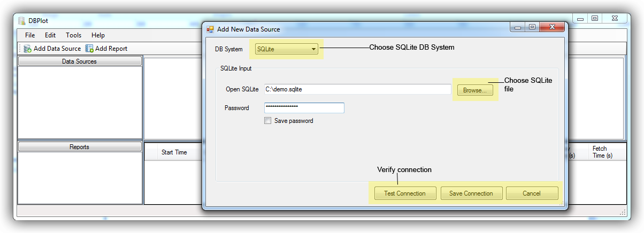Maximize the Add New Data Source dialog

pos(532,27)
